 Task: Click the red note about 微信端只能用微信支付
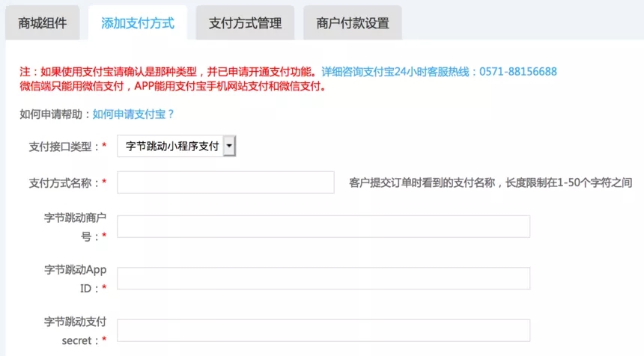pos(173,86)
